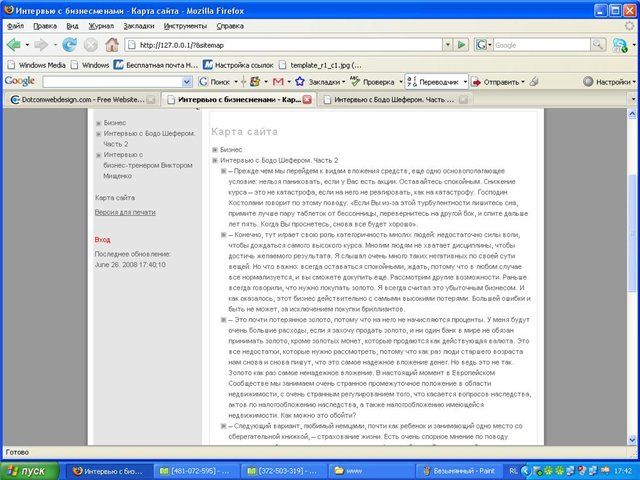Image resolution: width=640 pixels, height=480 pixels.
Task: Click the page scrollbar down arrow
Action: tap(632, 440)
